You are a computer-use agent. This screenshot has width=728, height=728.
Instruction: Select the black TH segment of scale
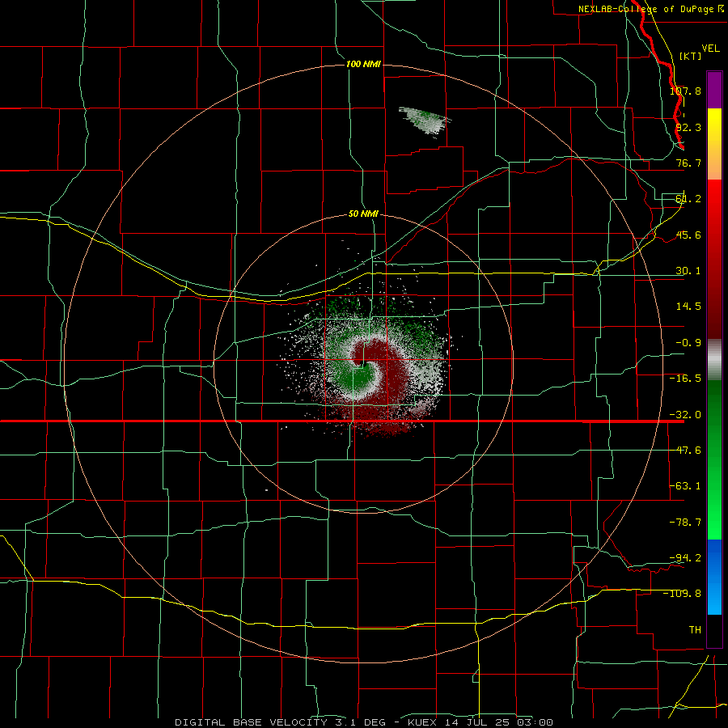(714, 630)
